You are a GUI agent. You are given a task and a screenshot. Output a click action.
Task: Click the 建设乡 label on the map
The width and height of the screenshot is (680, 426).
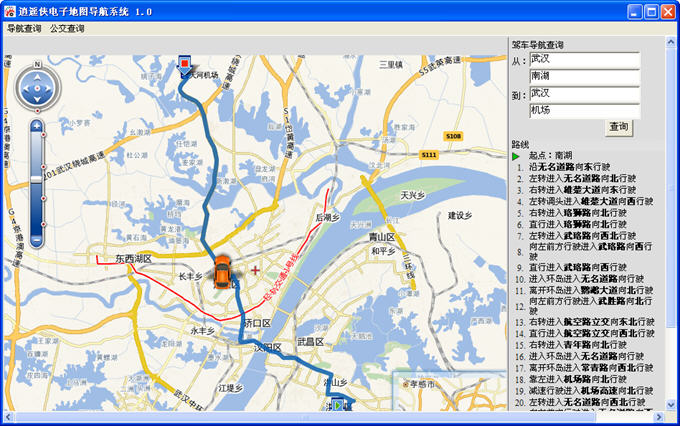tap(460, 216)
